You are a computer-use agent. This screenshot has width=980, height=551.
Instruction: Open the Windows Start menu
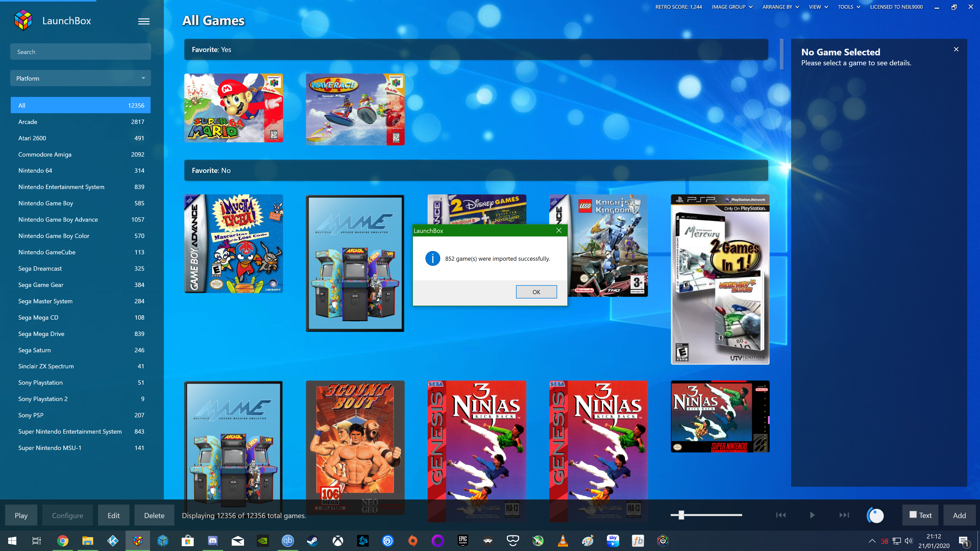tap(12, 540)
